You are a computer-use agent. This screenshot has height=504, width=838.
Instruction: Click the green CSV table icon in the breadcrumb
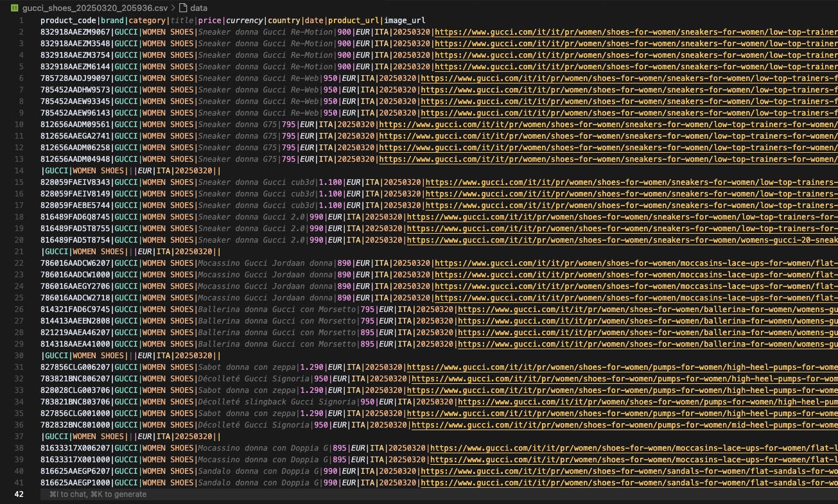pos(14,8)
